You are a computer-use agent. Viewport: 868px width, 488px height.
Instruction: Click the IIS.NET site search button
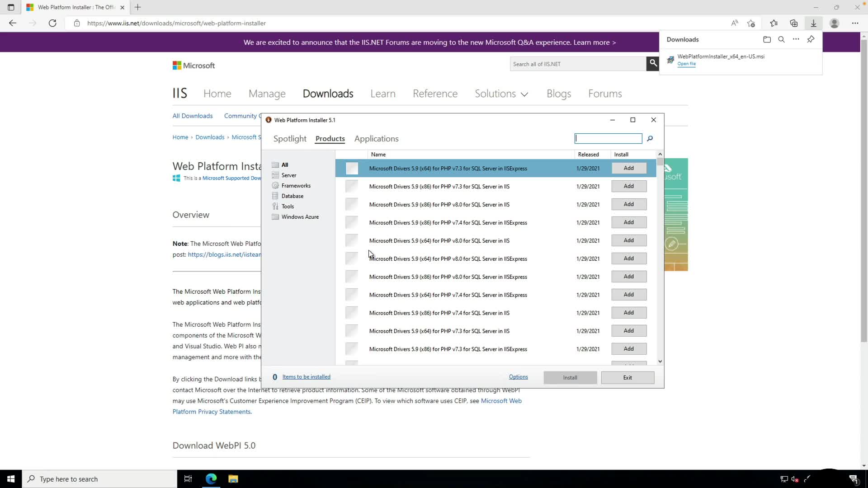click(x=652, y=64)
